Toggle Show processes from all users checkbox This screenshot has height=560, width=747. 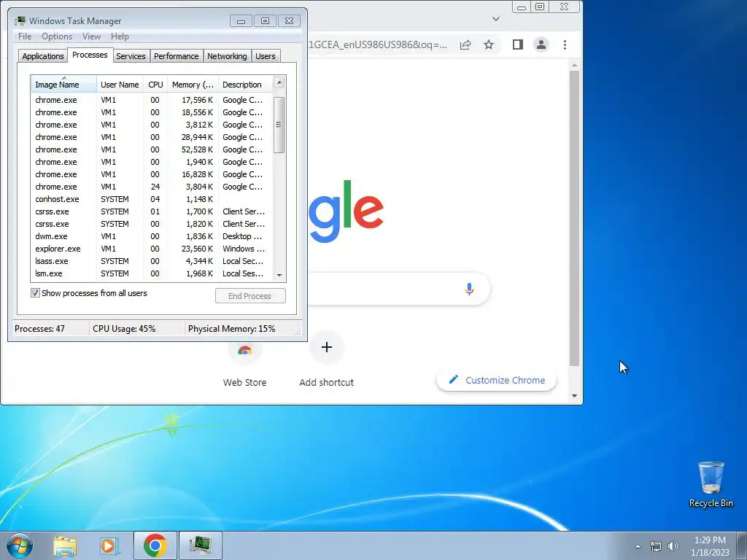click(x=35, y=293)
